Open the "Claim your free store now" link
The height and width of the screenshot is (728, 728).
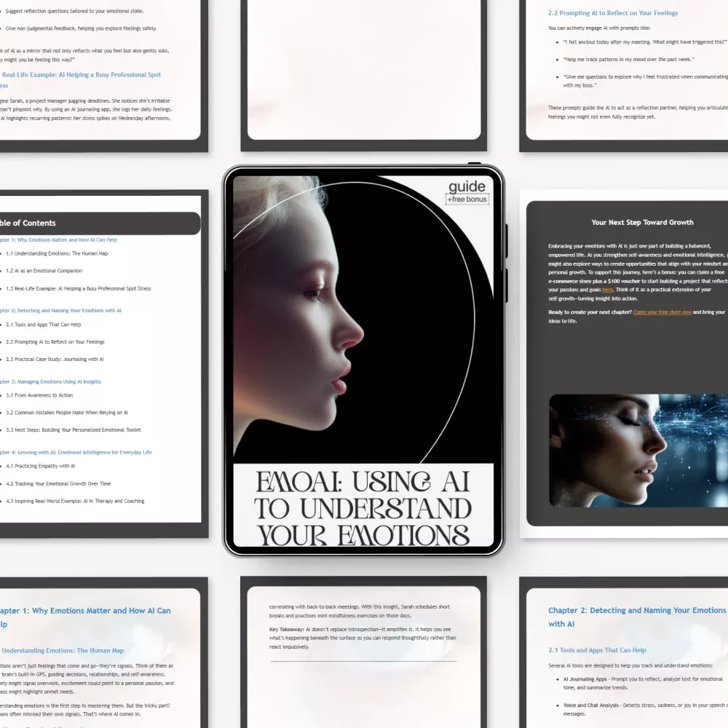pos(662,312)
